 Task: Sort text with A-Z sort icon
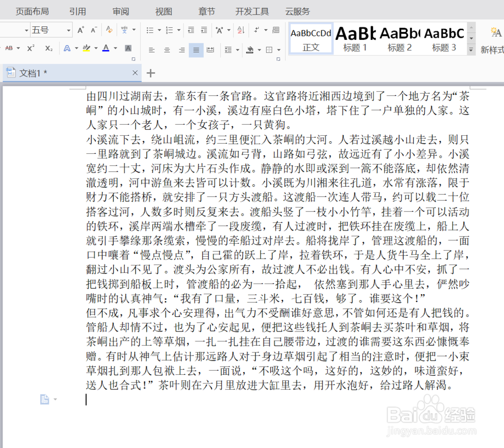coord(241,30)
